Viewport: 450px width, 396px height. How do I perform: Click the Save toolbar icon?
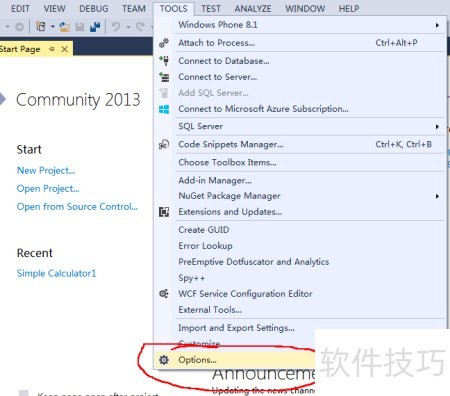point(80,26)
